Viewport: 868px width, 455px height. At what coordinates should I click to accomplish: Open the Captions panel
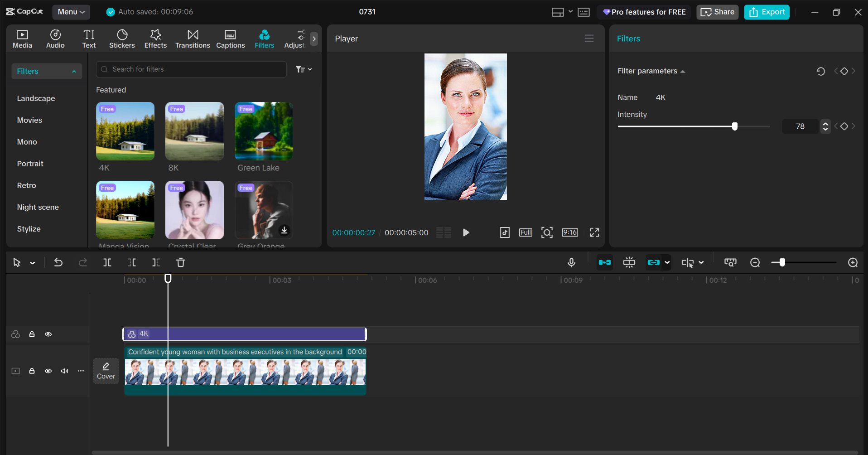(230, 38)
